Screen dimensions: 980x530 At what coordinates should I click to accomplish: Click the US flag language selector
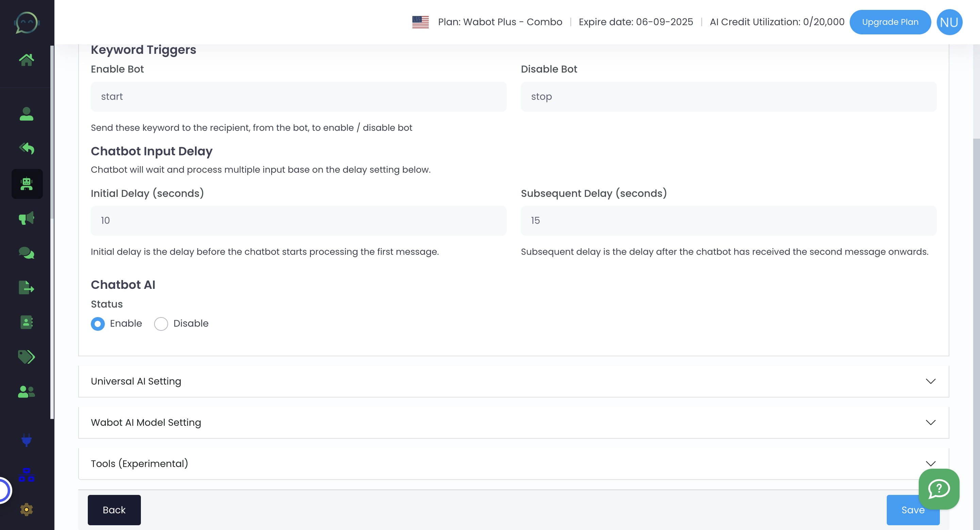coord(420,22)
